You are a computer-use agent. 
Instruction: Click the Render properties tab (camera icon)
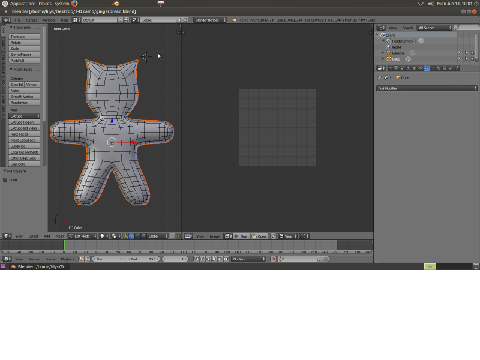click(390, 68)
